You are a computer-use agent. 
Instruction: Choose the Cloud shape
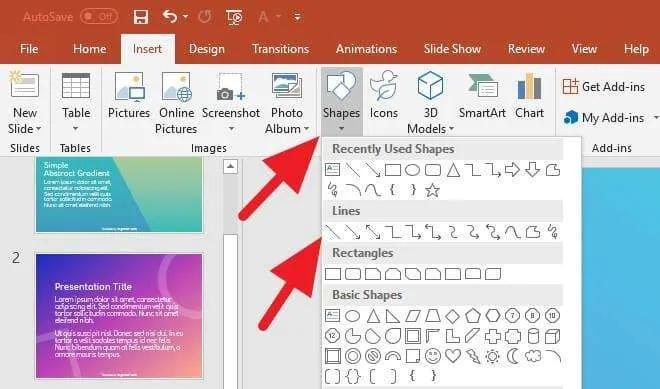pos(533,356)
